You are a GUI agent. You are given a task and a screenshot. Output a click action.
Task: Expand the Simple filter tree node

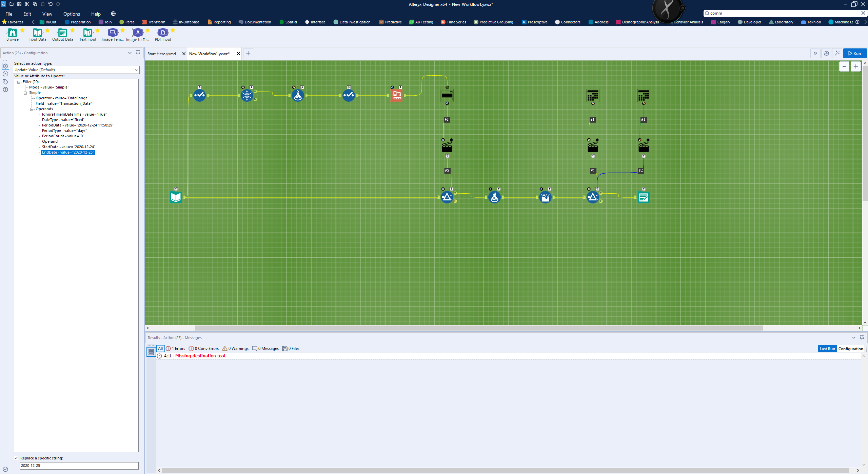pos(26,93)
